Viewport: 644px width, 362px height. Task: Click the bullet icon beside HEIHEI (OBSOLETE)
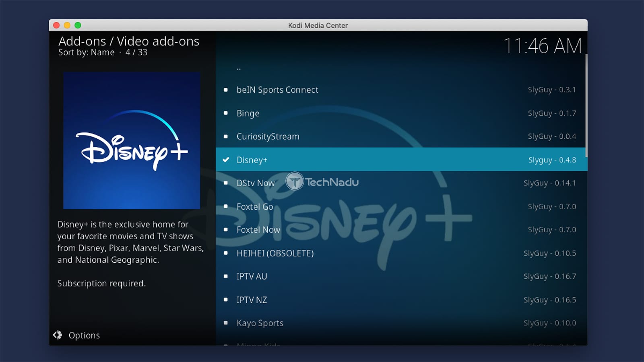(x=226, y=253)
